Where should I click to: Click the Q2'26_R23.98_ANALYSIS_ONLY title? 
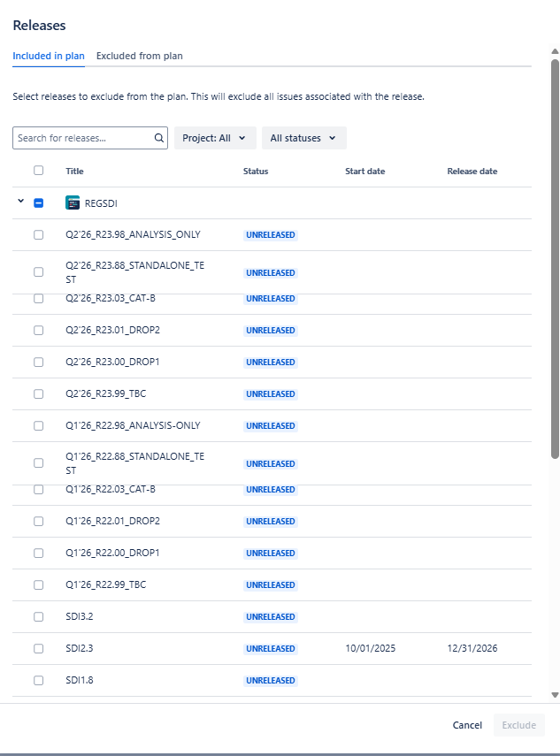133,234
